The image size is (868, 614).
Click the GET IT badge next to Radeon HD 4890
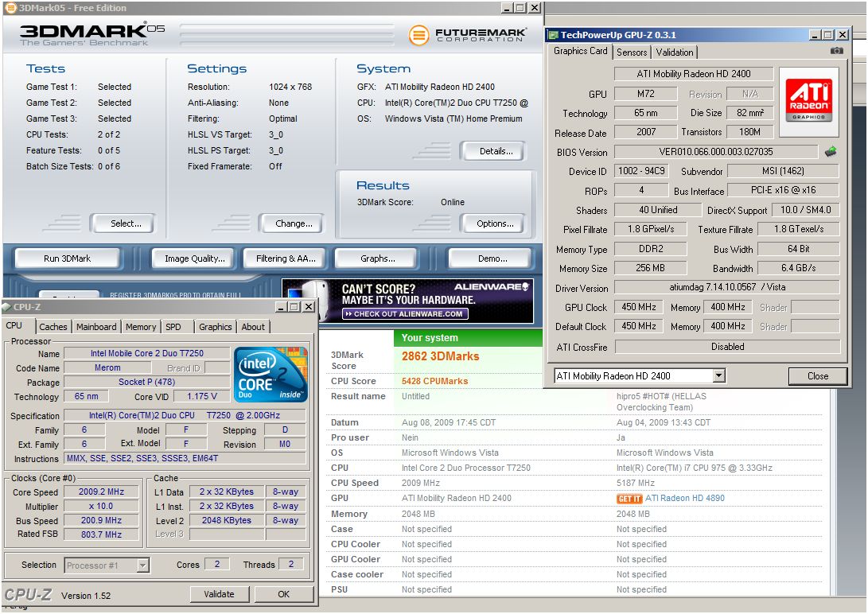tap(629, 499)
